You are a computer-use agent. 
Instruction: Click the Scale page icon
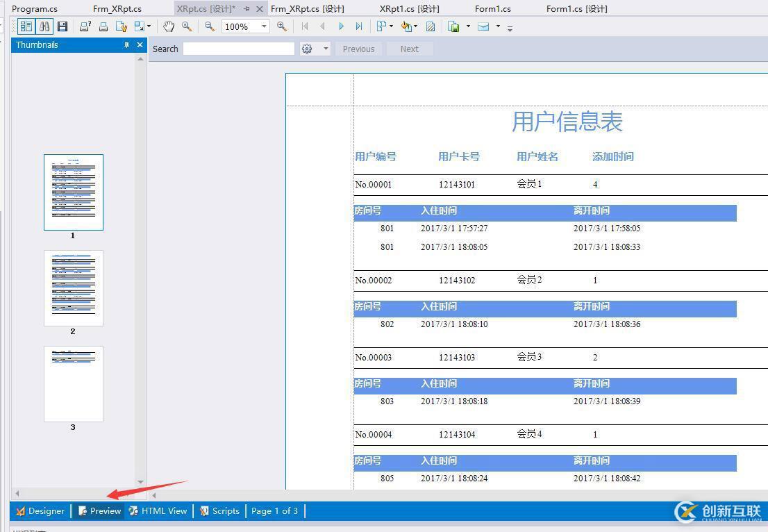coord(140,26)
